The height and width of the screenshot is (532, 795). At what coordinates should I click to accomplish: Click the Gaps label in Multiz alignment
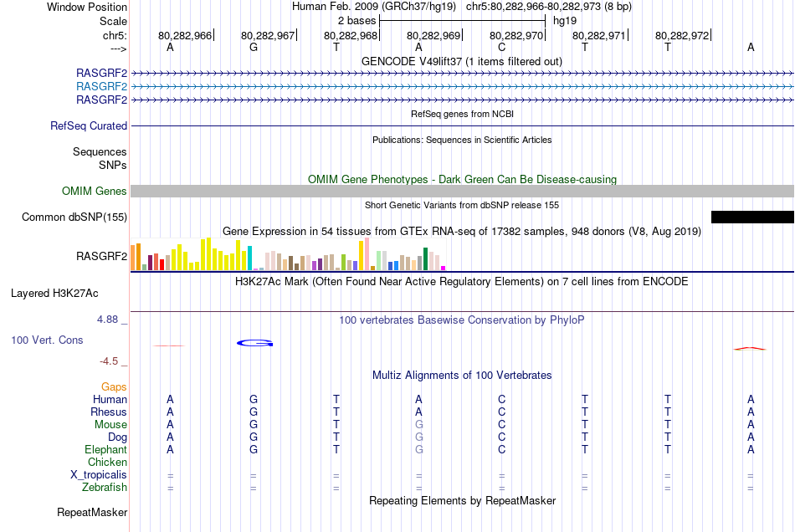(114, 386)
